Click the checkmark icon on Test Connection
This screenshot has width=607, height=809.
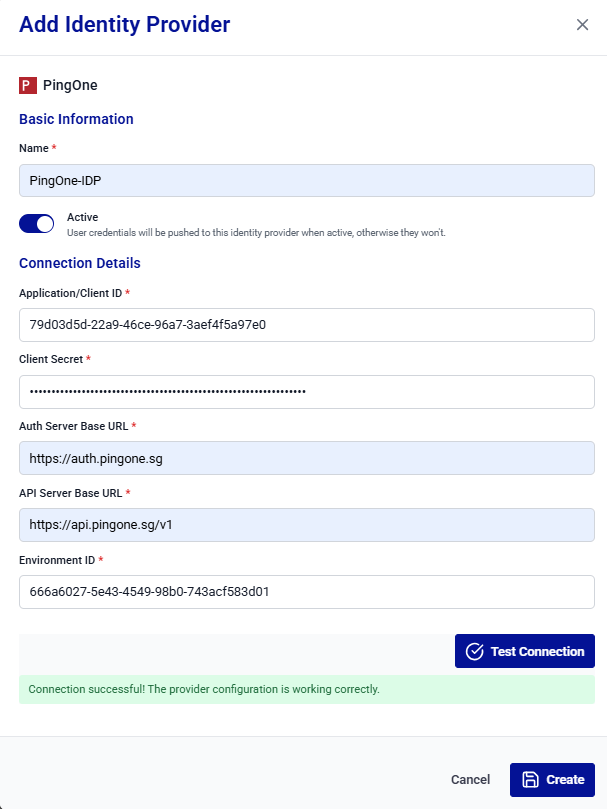[475, 651]
